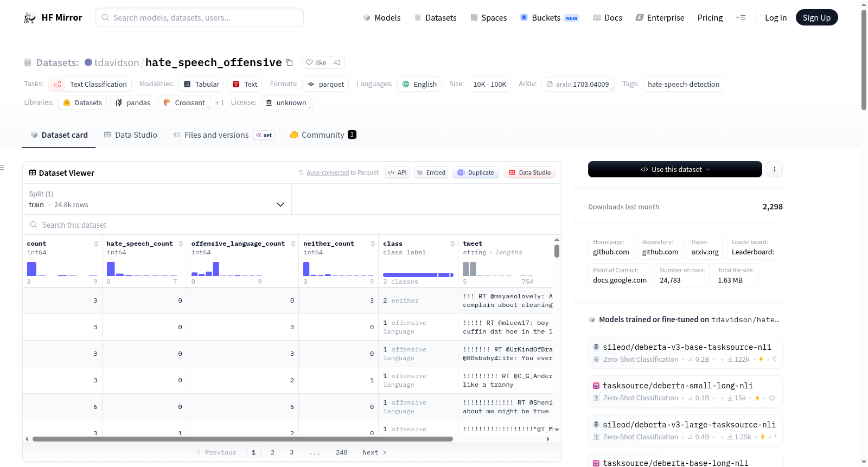868x467 pixels.
Task: Show the +1 more libraries
Action: (220, 103)
